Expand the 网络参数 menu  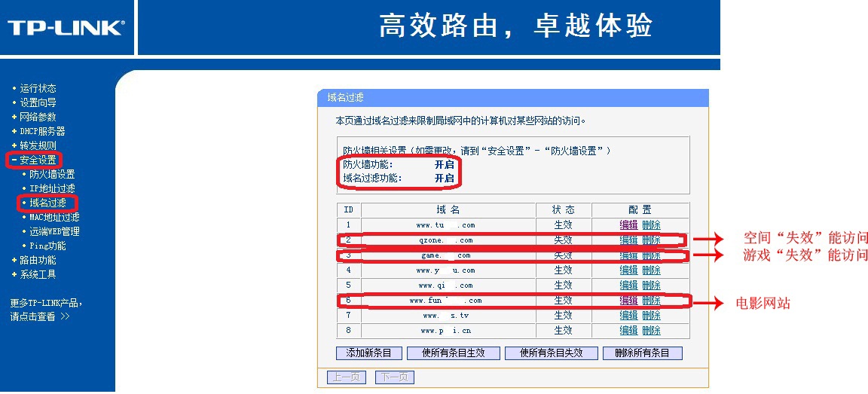38,117
